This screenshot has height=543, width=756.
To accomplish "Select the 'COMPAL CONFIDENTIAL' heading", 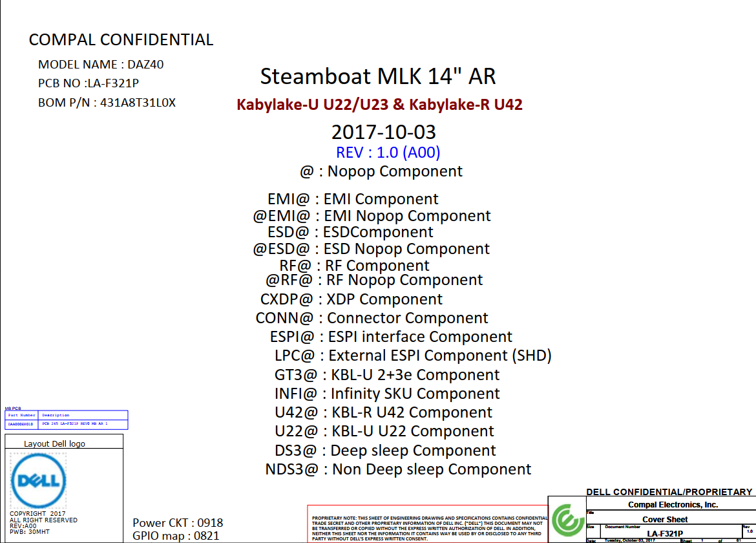I will pyautogui.click(x=121, y=39).
